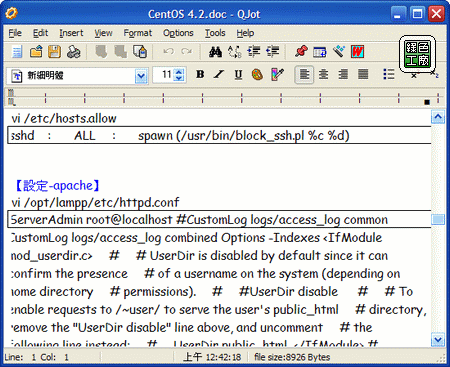Viewport: 450px width, 367px height.
Task: Click status bar 'Line: 1' indicator
Action: tap(20, 357)
